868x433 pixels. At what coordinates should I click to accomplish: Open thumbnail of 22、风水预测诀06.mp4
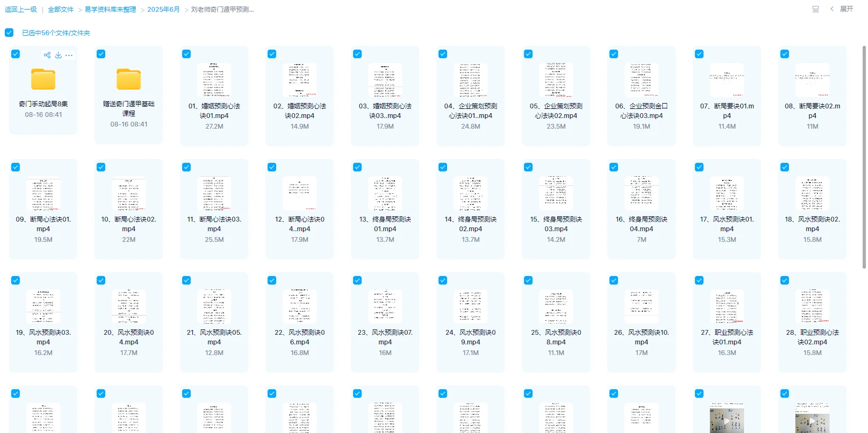point(300,307)
